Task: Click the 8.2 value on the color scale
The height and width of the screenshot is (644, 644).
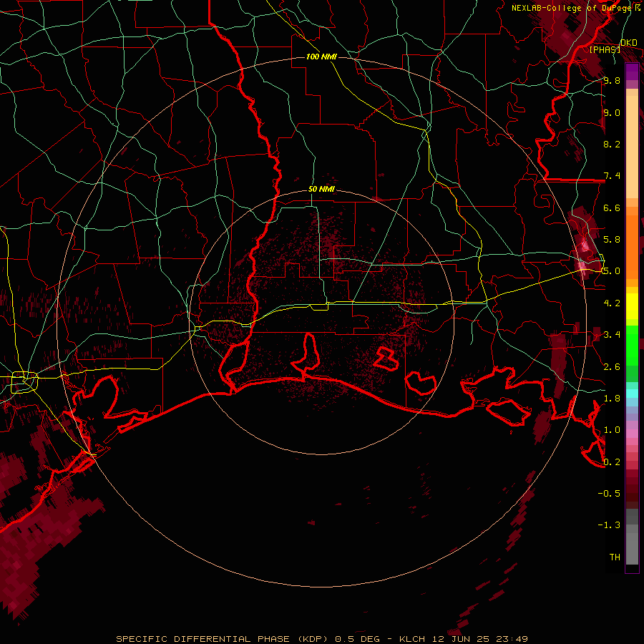Action: click(612, 145)
